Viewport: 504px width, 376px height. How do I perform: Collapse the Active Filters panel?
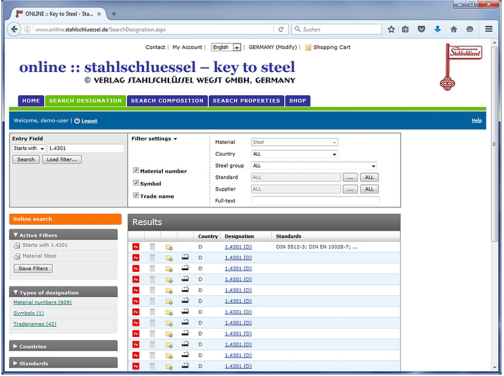[63, 235]
